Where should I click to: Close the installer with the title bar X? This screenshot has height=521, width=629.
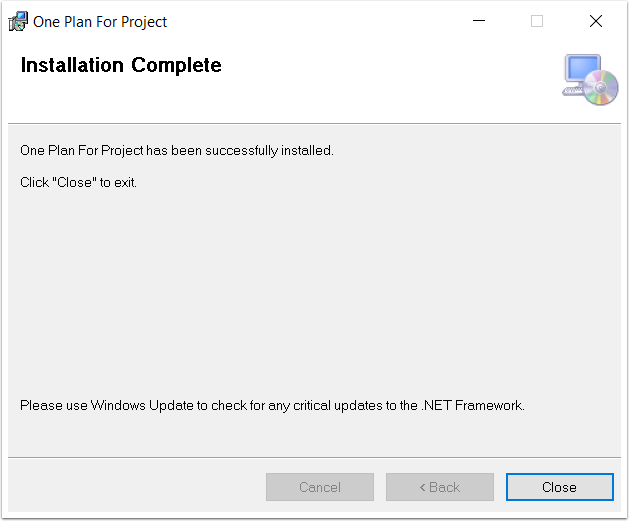coord(596,21)
